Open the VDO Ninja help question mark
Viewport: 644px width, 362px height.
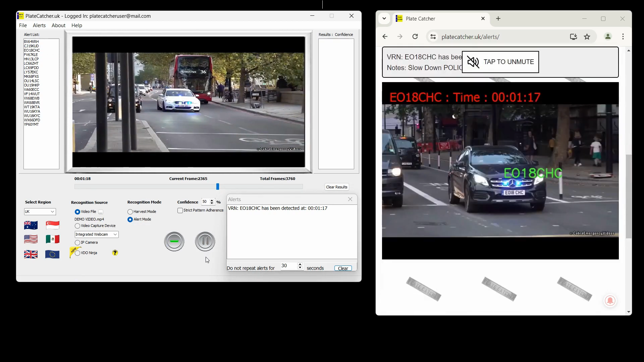[115, 253]
